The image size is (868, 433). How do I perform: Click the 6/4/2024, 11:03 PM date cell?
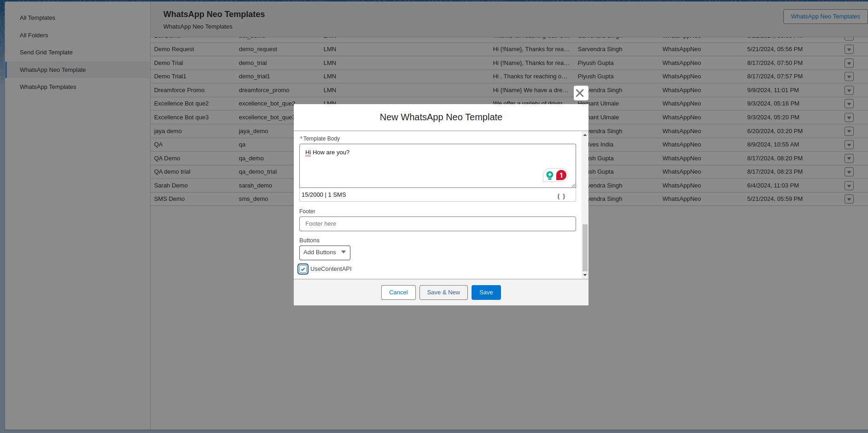(x=773, y=186)
